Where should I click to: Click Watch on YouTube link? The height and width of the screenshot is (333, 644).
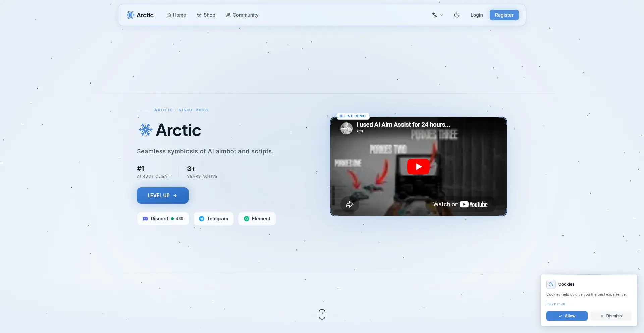pyautogui.click(x=460, y=204)
